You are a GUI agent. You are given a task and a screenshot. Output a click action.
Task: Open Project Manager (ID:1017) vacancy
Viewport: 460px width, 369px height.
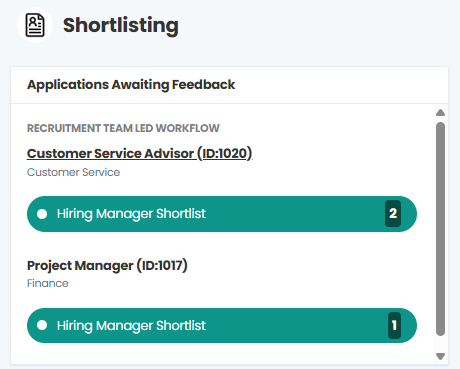pyautogui.click(x=107, y=266)
